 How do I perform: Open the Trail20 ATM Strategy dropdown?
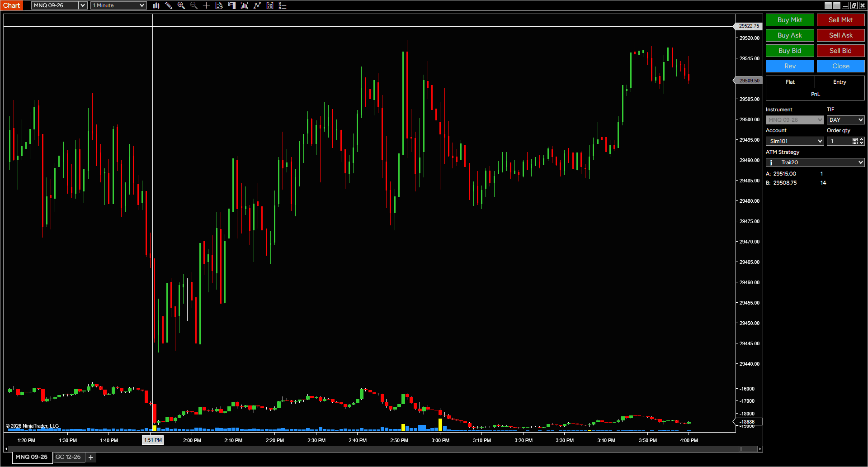click(x=815, y=162)
